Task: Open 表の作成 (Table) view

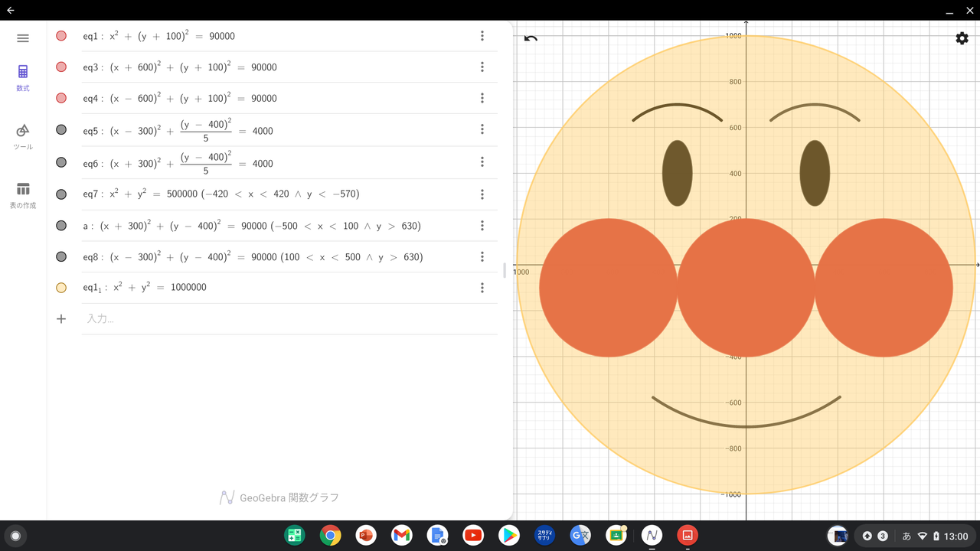Action: click(x=22, y=195)
